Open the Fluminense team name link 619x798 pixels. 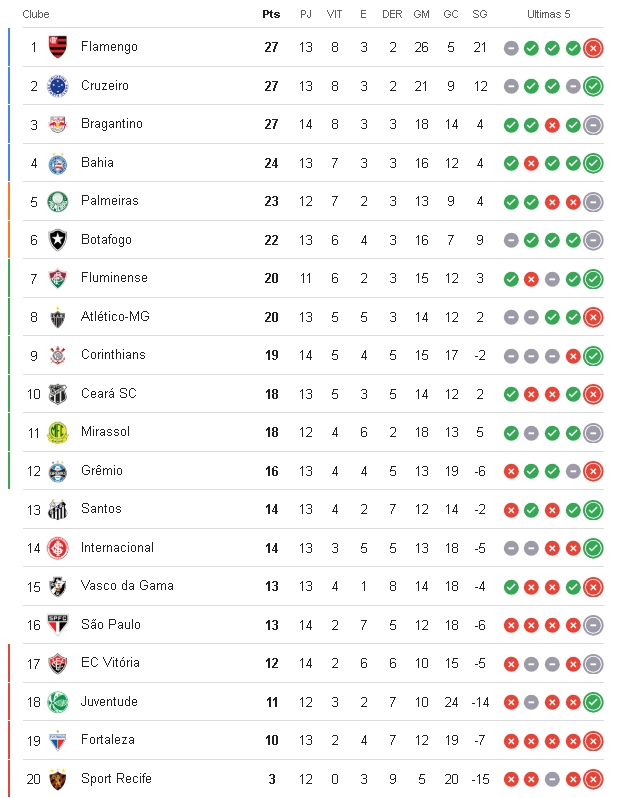[x=115, y=277]
